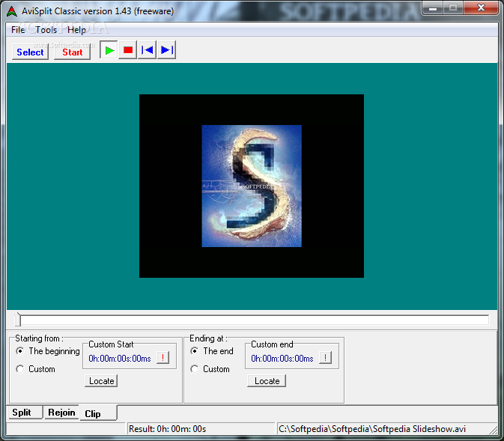The width and height of the screenshot is (504, 441).
Task: Click the video position slider thumb
Action: pos(18,320)
